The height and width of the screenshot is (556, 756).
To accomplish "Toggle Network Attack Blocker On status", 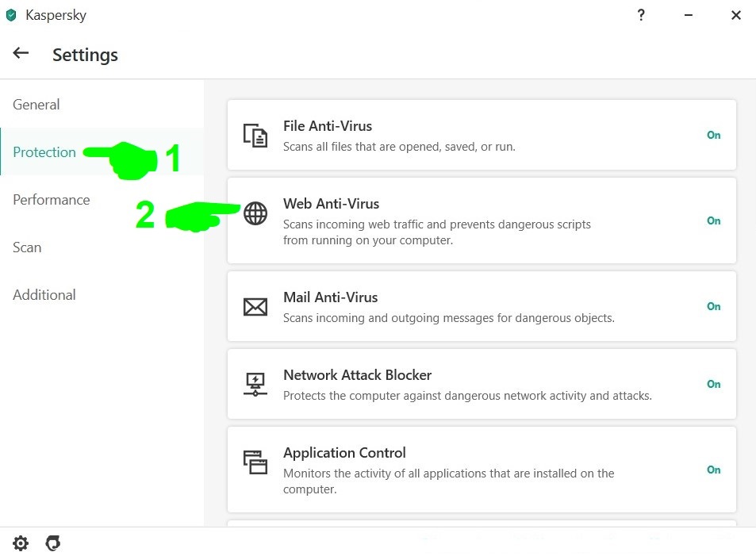I will [x=714, y=385].
